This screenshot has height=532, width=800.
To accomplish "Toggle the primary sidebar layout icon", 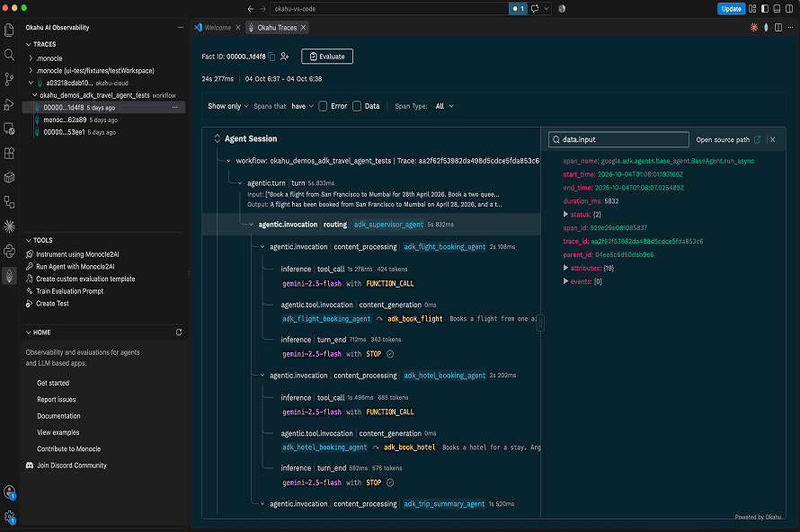I will coord(765,9).
